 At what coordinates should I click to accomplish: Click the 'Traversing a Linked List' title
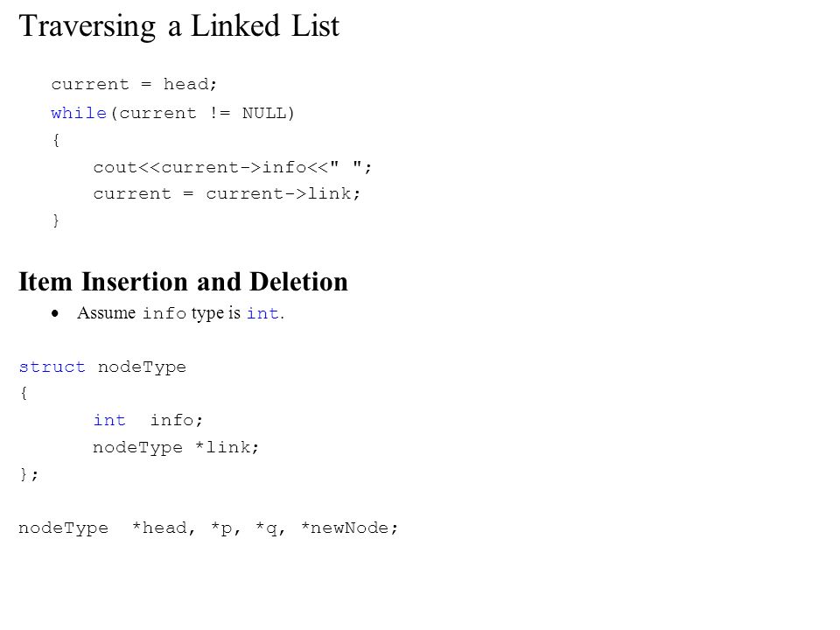[x=178, y=26]
